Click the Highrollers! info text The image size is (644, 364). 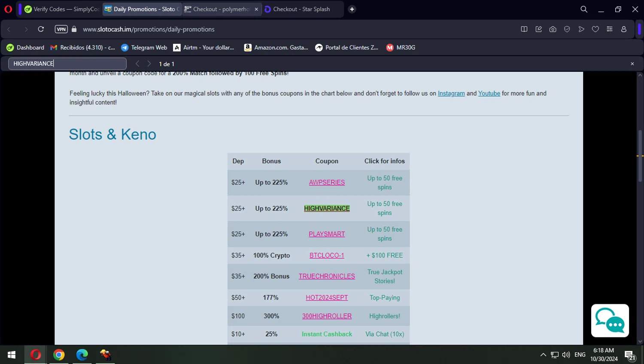[385, 316]
